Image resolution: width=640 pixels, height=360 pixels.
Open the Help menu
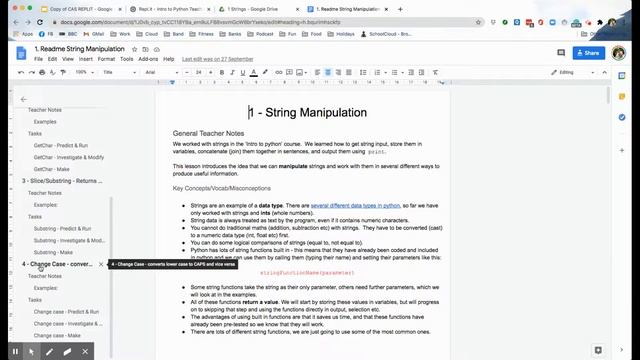coord(169,59)
